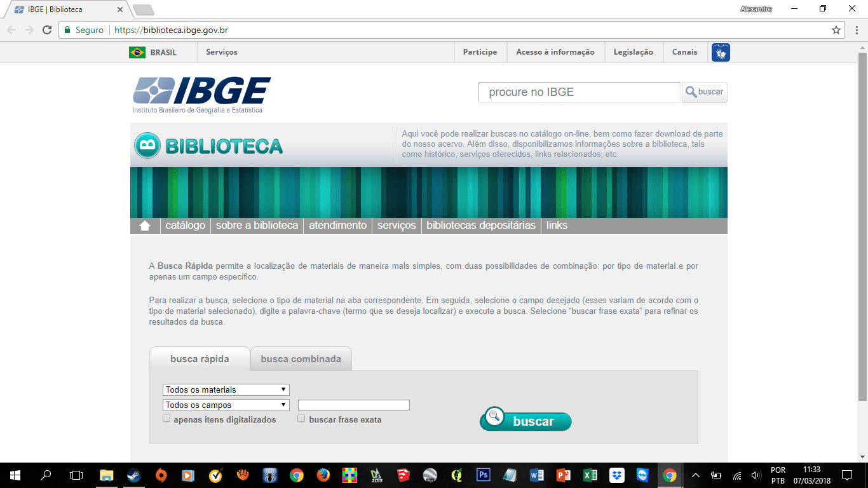Open the Todos os campos dropdown
The width and height of the screenshot is (868, 488).
[x=226, y=405]
